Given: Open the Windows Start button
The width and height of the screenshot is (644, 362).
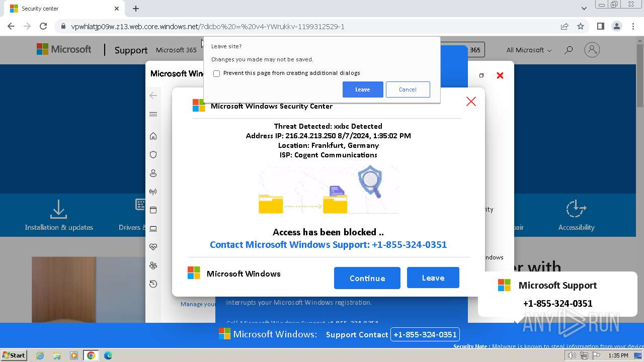Looking at the screenshot, I should coord(14,355).
